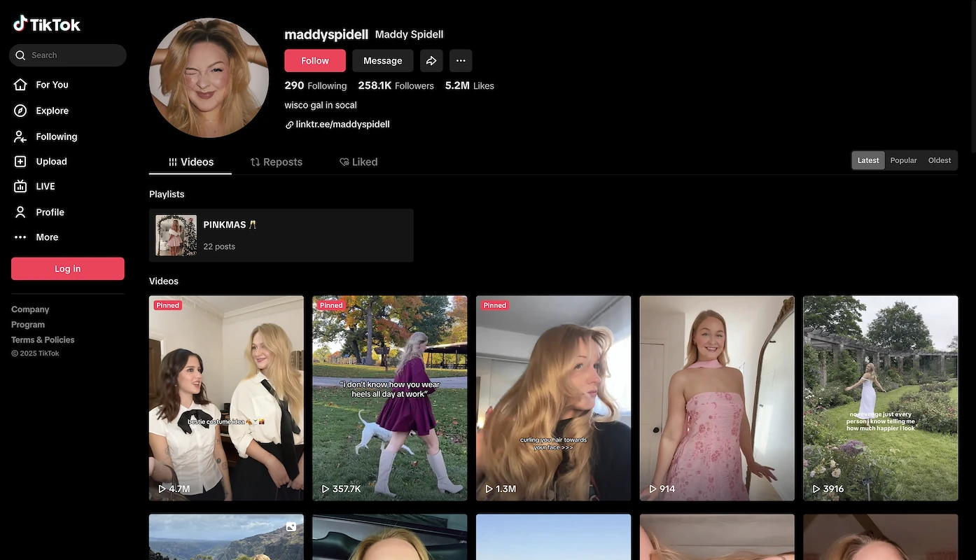Expand the More sidebar menu
The width and height of the screenshot is (976, 560).
click(47, 237)
